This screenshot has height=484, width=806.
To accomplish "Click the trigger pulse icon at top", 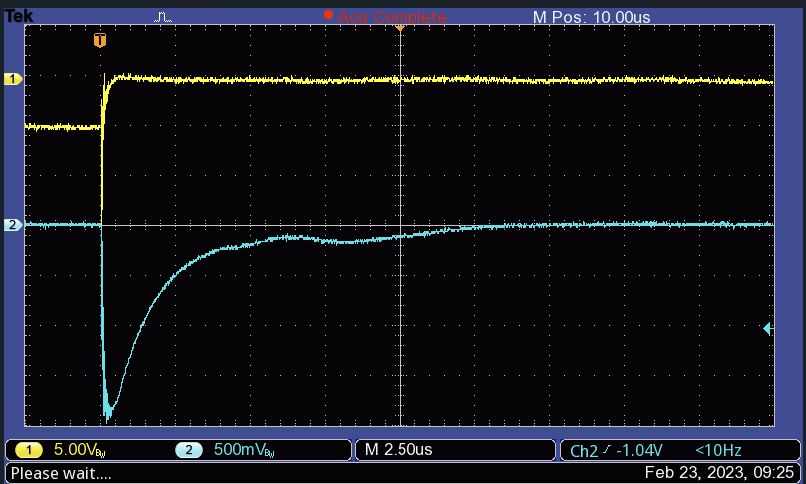I will click(x=163, y=17).
